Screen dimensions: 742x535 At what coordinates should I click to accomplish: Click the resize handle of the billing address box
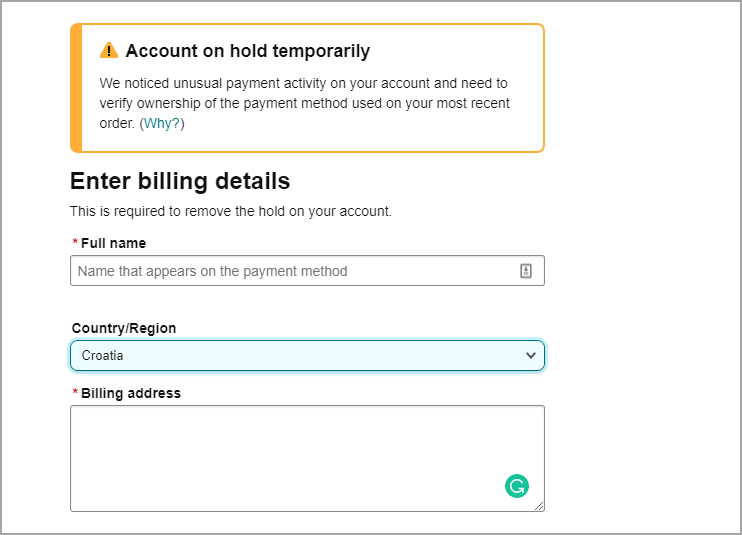click(x=539, y=506)
